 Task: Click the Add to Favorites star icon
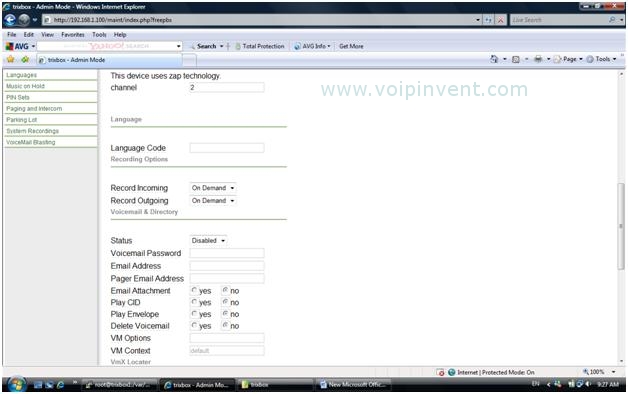click(25, 59)
